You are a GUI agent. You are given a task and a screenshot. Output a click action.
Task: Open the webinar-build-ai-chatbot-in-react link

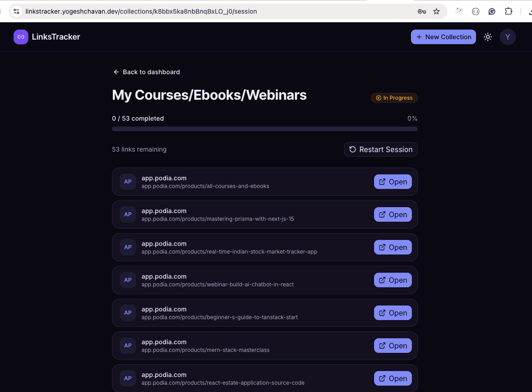click(393, 280)
